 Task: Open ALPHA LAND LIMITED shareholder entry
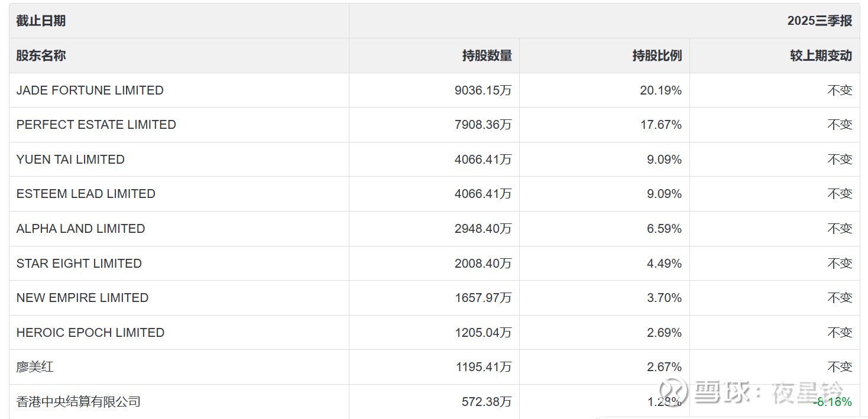(x=80, y=229)
